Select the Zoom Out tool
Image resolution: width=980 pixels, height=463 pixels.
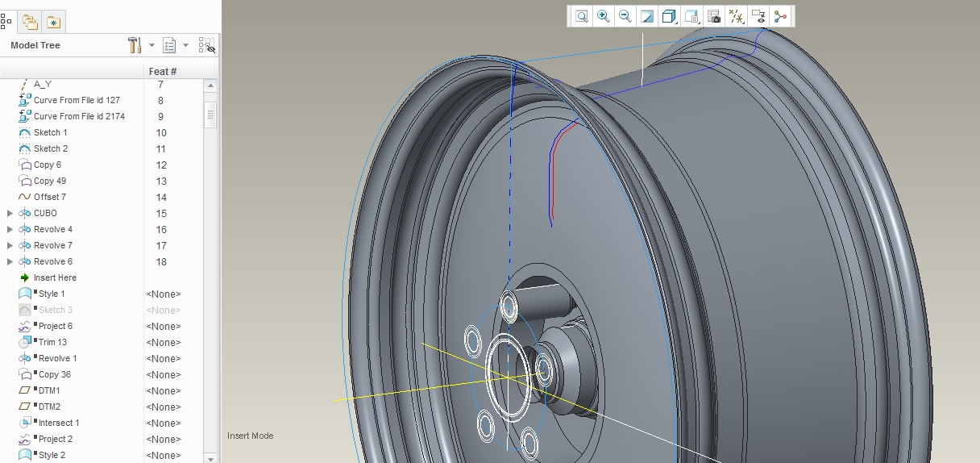625,16
